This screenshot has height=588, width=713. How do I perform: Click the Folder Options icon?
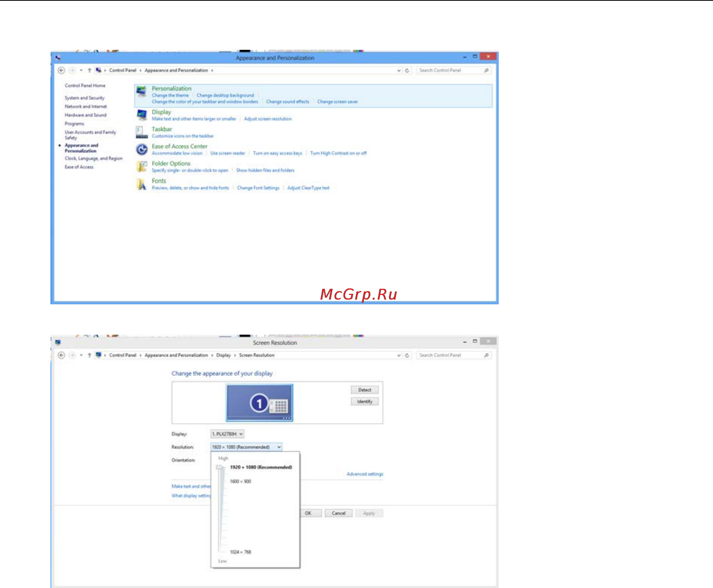[142, 167]
